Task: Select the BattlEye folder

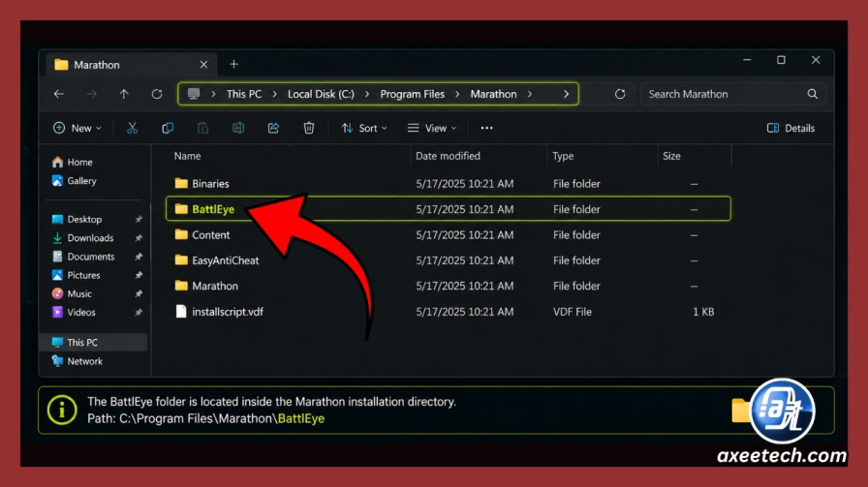Action: [449, 209]
